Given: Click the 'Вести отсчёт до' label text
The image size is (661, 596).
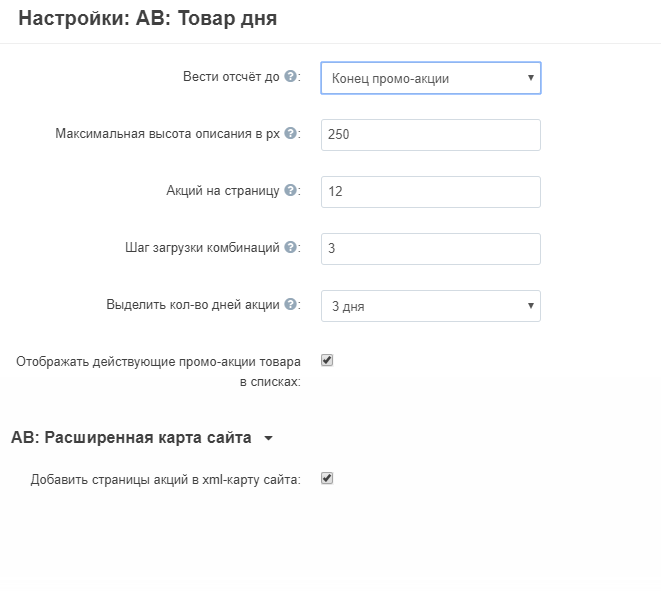Looking at the screenshot, I should click(x=231, y=76).
